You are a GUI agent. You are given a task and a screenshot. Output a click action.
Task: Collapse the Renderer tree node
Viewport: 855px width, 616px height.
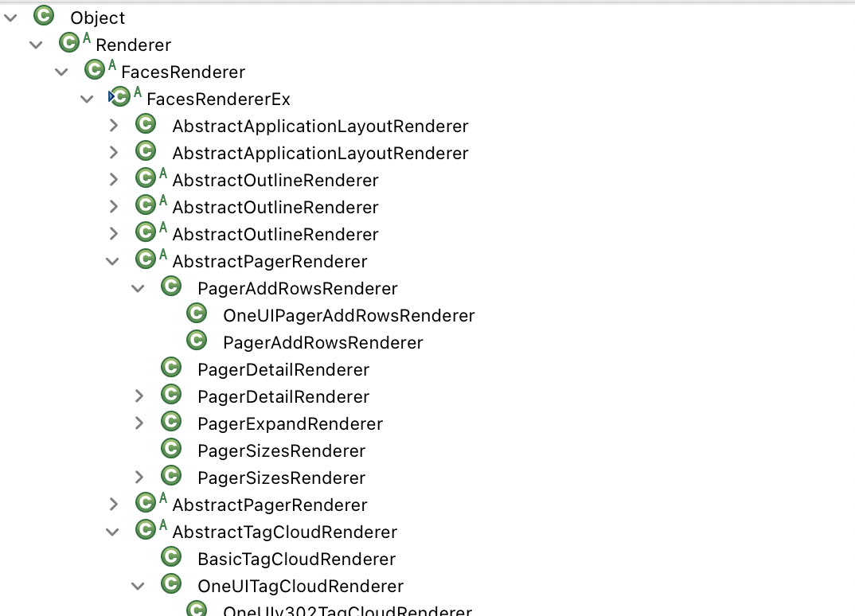point(36,45)
